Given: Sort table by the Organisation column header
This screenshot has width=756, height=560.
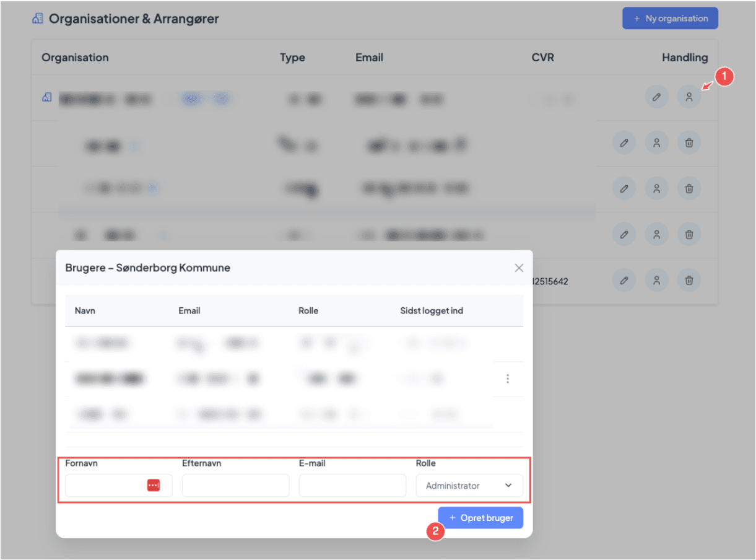Looking at the screenshot, I should pyautogui.click(x=75, y=57).
